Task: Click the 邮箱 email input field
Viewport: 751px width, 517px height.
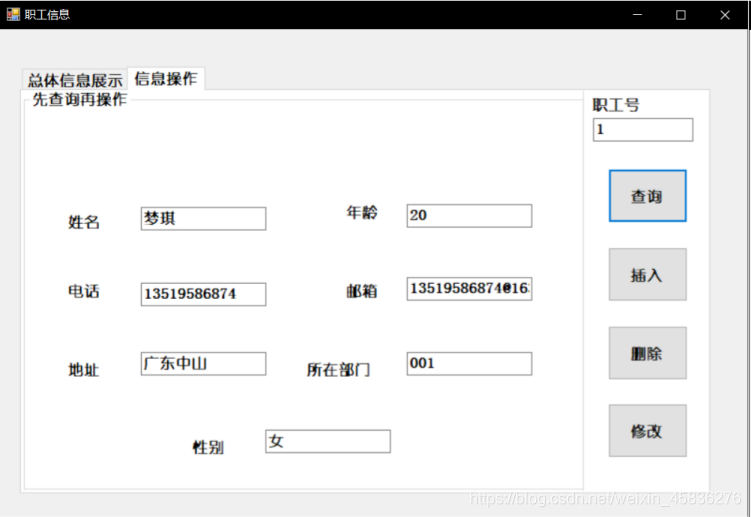Action: 469,288
